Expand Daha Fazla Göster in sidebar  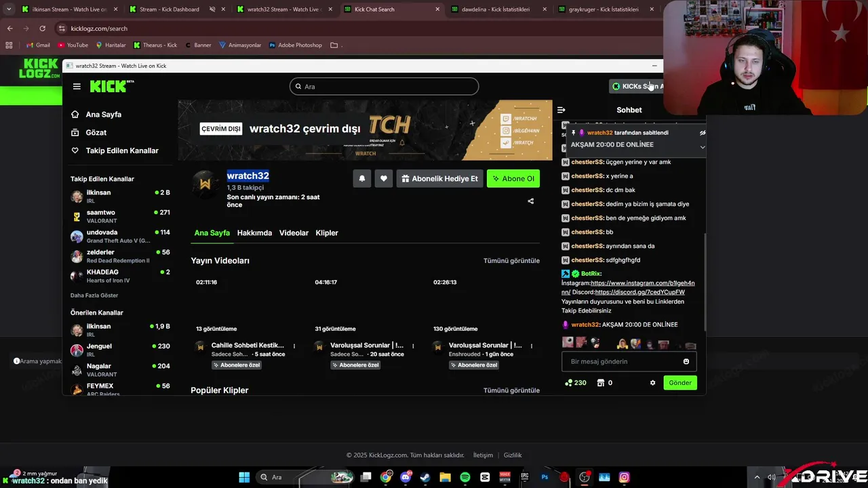click(94, 296)
